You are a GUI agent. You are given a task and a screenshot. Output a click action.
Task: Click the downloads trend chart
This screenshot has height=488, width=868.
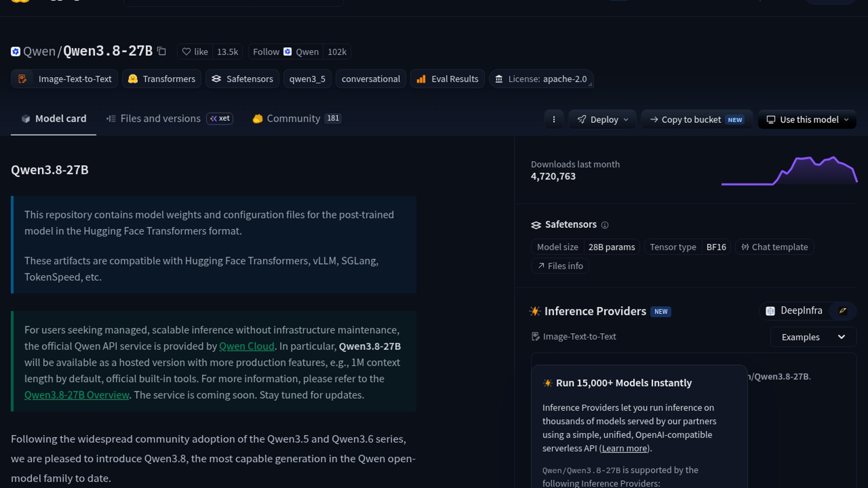click(789, 170)
